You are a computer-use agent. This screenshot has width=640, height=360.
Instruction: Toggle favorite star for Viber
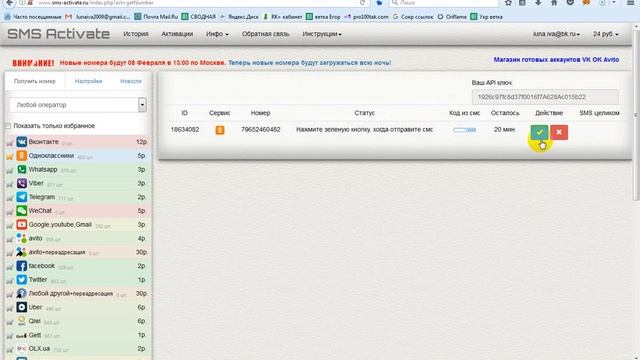(9, 184)
